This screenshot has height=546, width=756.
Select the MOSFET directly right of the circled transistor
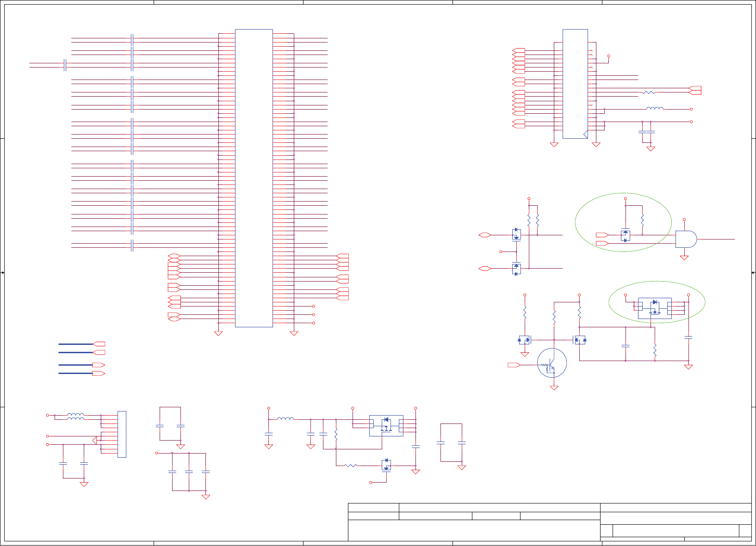tap(580, 340)
